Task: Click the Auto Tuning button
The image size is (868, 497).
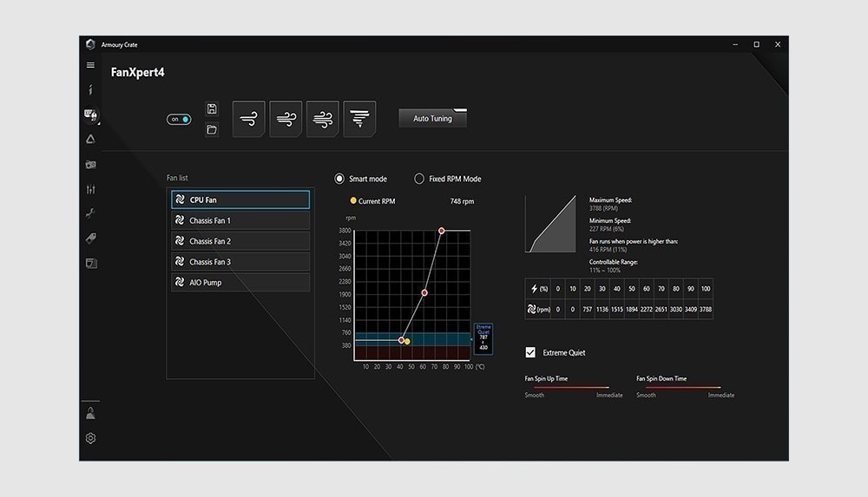Action: pos(433,119)
